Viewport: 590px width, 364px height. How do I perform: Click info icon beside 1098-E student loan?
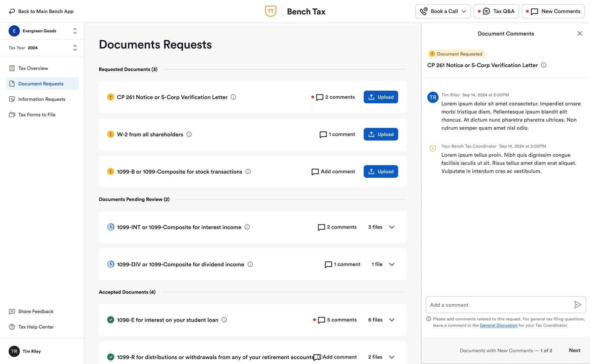pos(224,320)
